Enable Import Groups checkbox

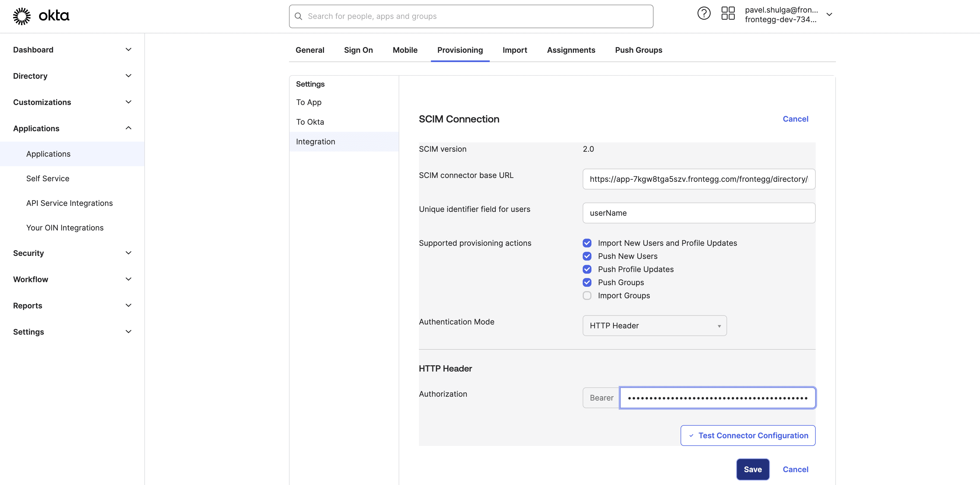coord(587,296)
